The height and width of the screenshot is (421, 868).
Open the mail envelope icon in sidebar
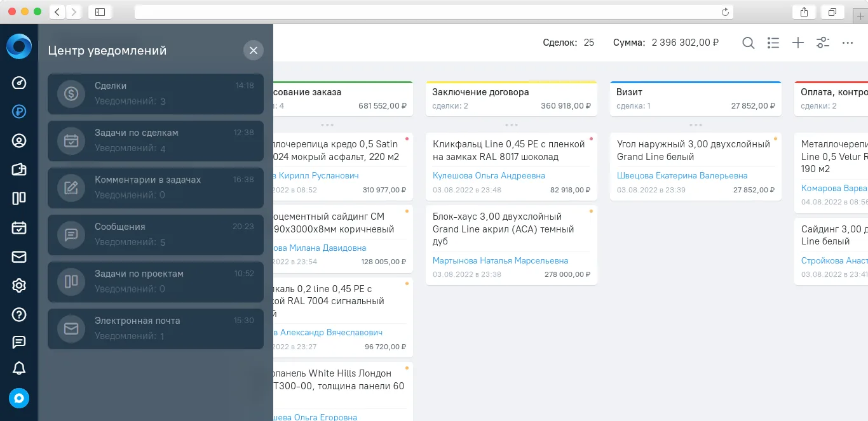[19, 257]
